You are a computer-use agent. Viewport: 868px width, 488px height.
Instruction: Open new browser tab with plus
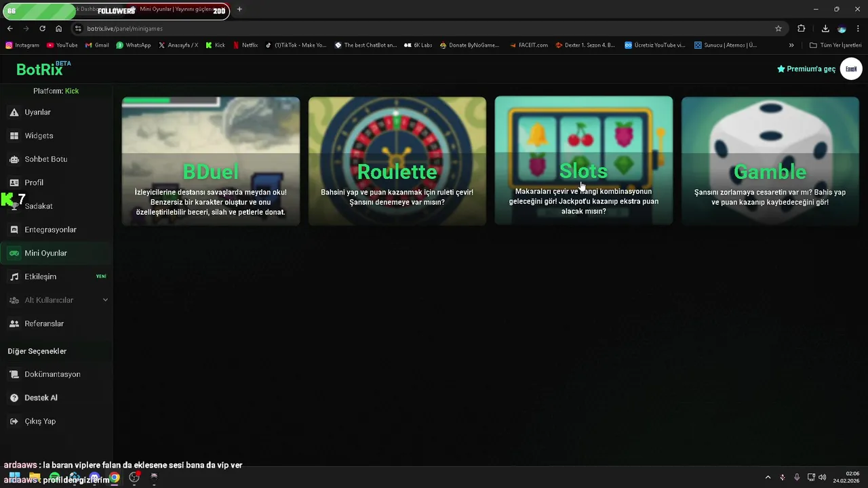point(239,9)
